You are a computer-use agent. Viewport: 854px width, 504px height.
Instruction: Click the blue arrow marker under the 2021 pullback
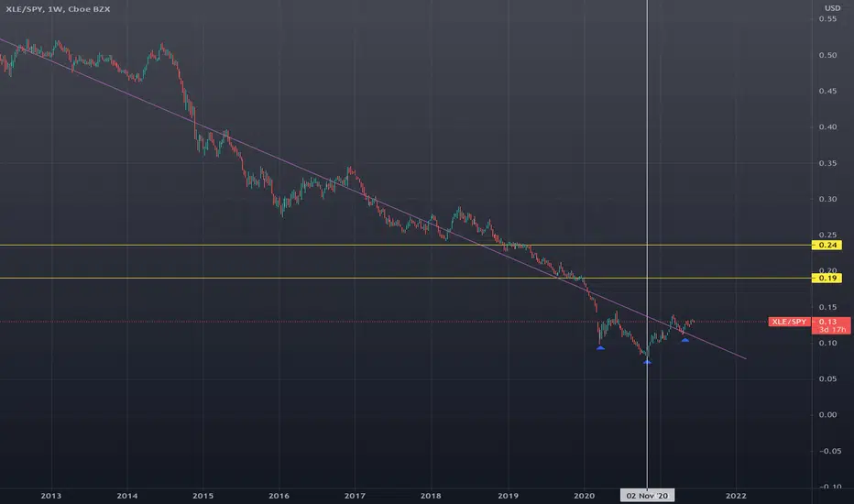[x=685, y=340]
